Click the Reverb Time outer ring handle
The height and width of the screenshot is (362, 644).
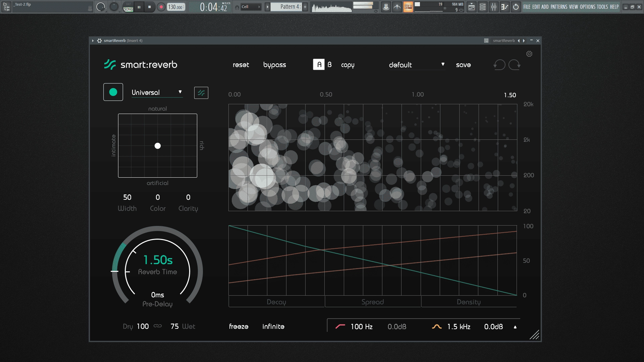pos(115,271)
